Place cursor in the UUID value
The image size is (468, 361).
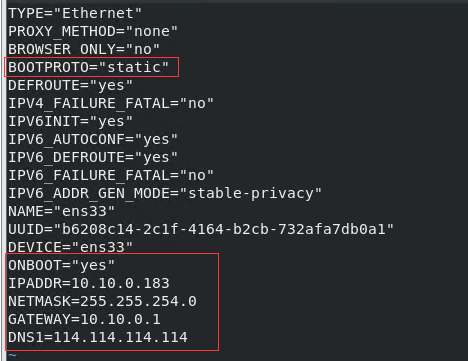tap(224, 229)
